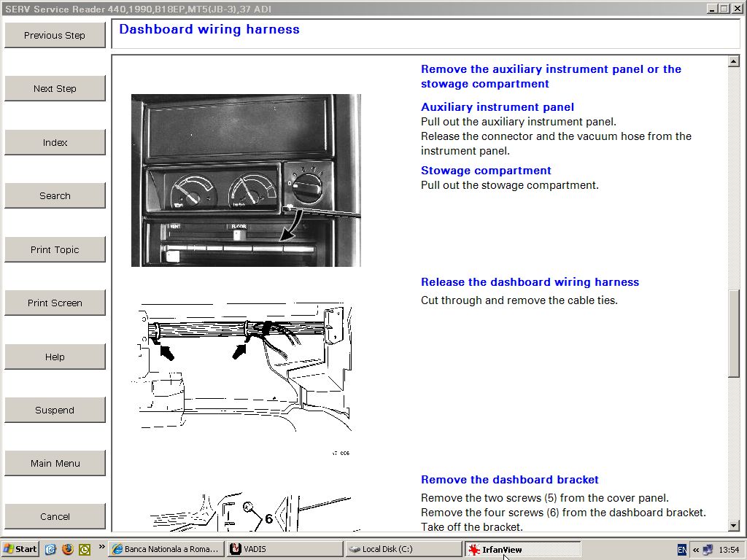Click the 'Stowage compartment' heading

pos(486,171)
